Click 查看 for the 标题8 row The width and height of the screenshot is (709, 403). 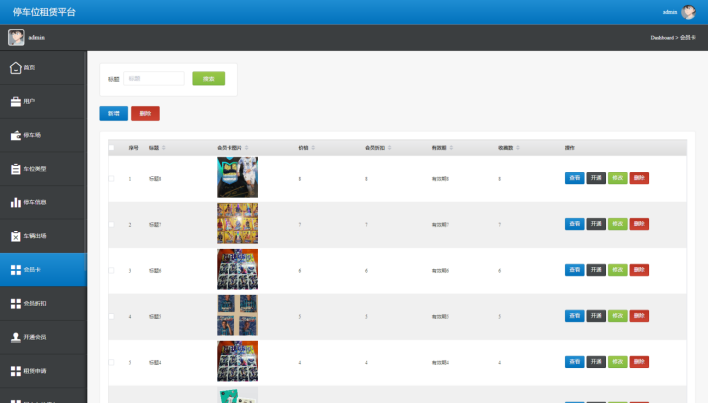point(574,178)
